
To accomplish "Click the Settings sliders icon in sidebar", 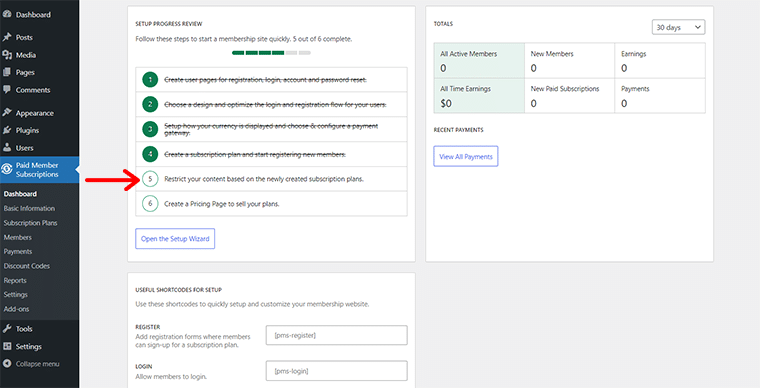I will pyautogui.click(x=7, y=346).
